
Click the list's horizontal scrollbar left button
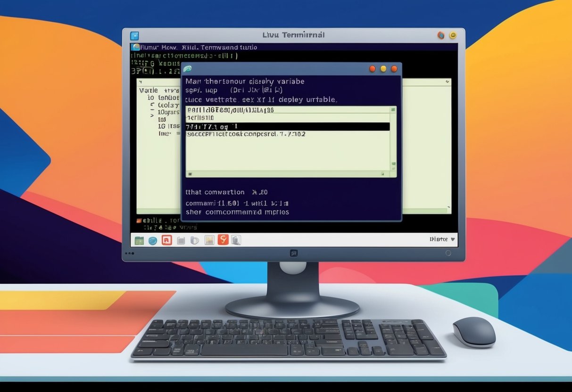[190, 174]
